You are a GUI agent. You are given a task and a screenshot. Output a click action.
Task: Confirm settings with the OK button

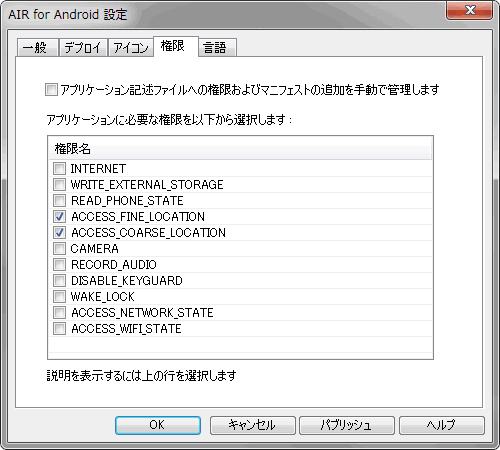(158, 425)
